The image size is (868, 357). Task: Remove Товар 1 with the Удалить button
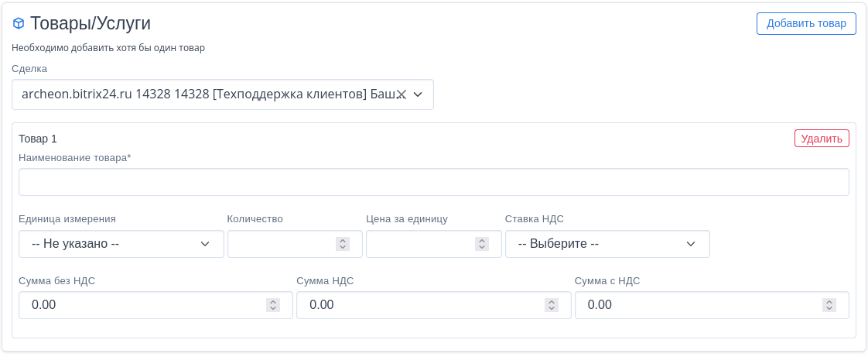point(821,139)
